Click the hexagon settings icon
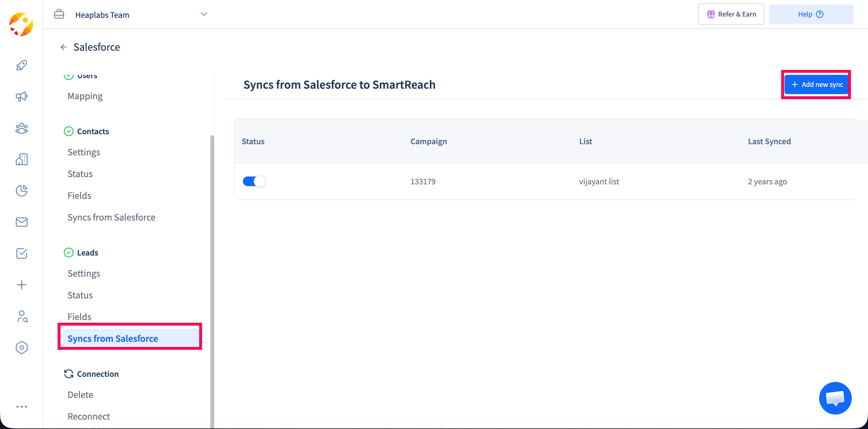The width and height of the screenshot is (868, 429). (x=22, y=347)
